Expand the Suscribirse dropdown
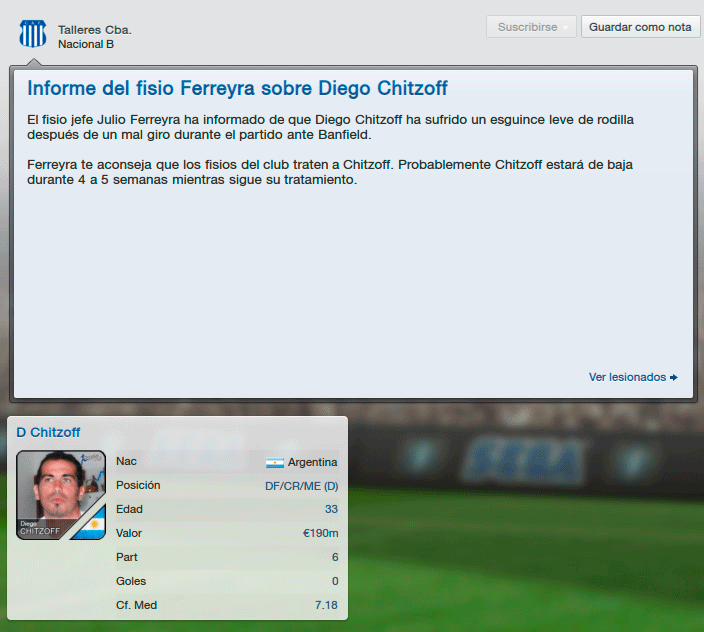This screenshot has height=632, width=704. tap(531, 27)
